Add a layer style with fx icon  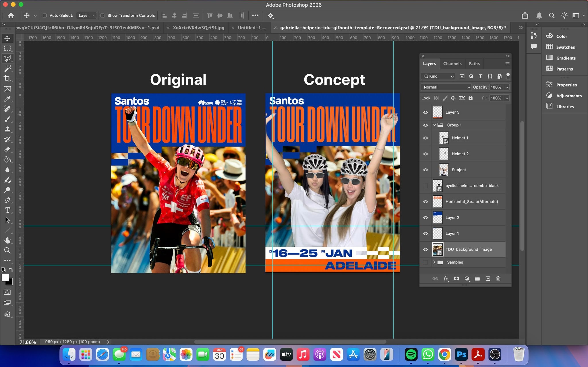coord(446,279)
